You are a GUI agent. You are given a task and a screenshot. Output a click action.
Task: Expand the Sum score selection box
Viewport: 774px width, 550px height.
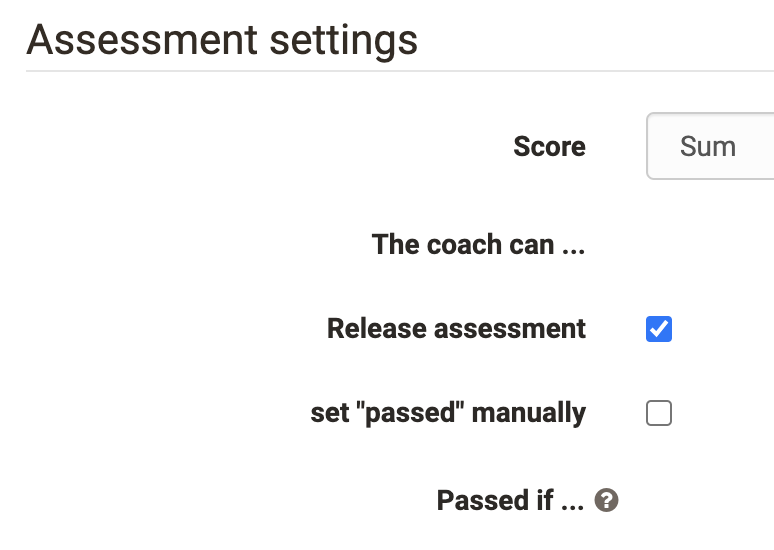click(x=710, y=146)
